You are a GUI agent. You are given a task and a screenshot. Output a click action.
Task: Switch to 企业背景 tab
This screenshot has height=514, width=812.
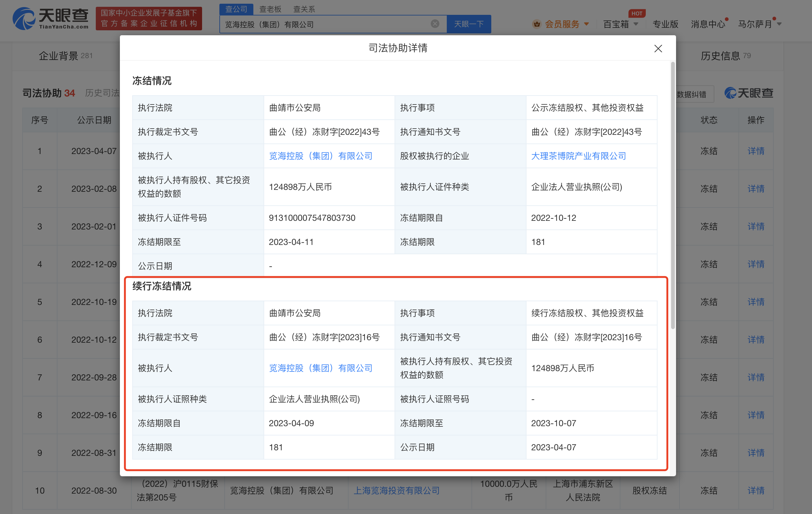click(66, 56)
